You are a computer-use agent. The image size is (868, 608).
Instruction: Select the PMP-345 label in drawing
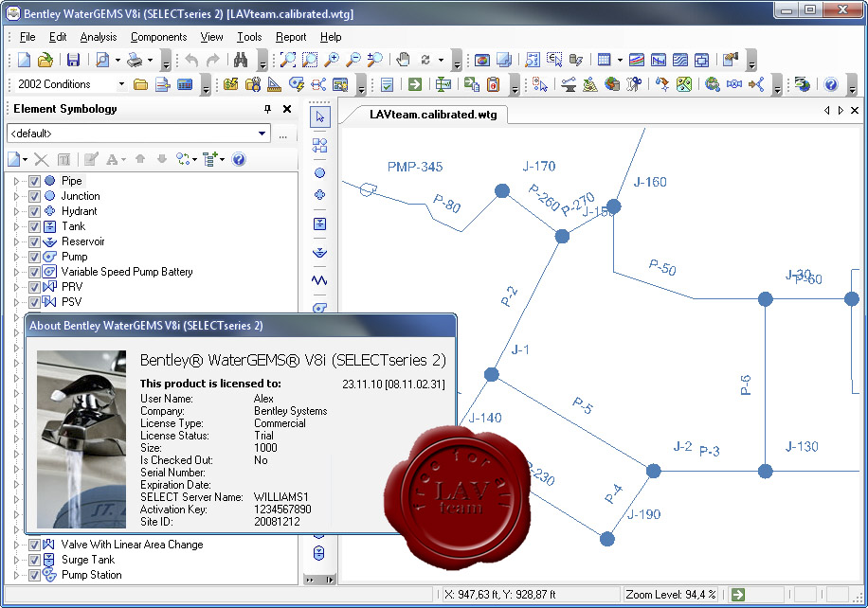coord(415,167)
